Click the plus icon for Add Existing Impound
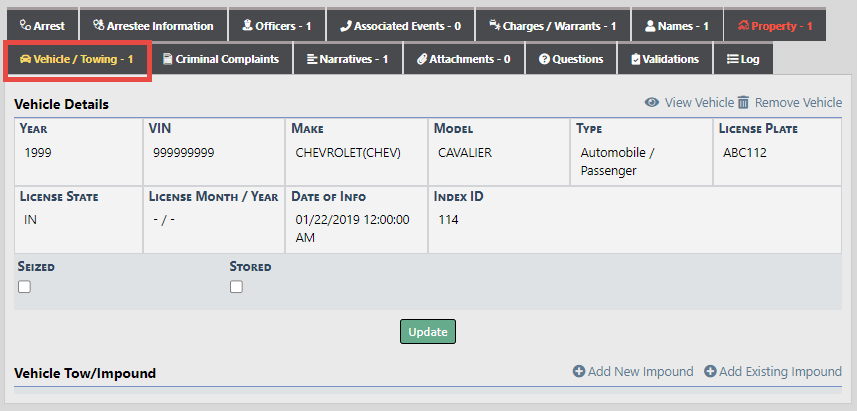The width and height of the screenshot is (857, 411). pyautogui.click(x=710, y=372)
